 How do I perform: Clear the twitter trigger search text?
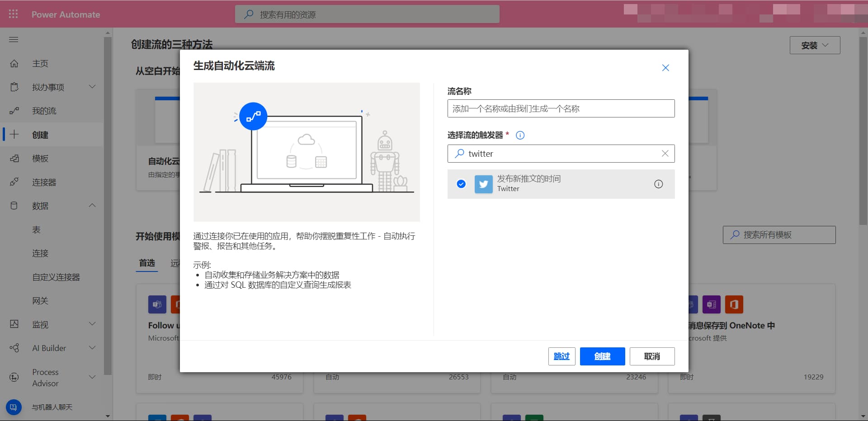(x=665, y=154)
